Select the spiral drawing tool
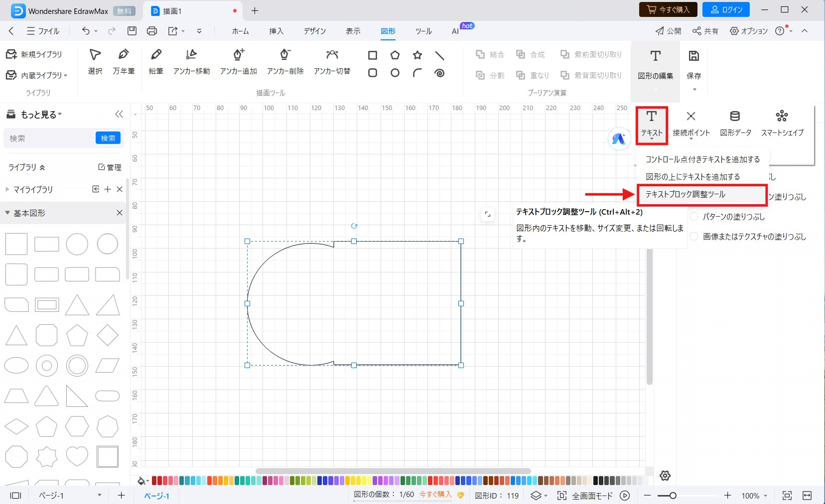Screen dimensions: 825x504 tap(439, 73)
